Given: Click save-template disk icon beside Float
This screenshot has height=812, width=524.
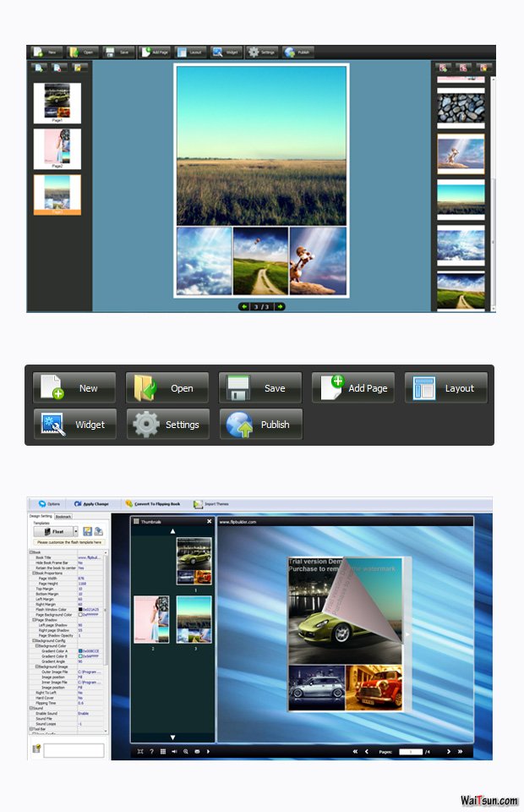Looking at the screenshot, I should tap(87, 531).
